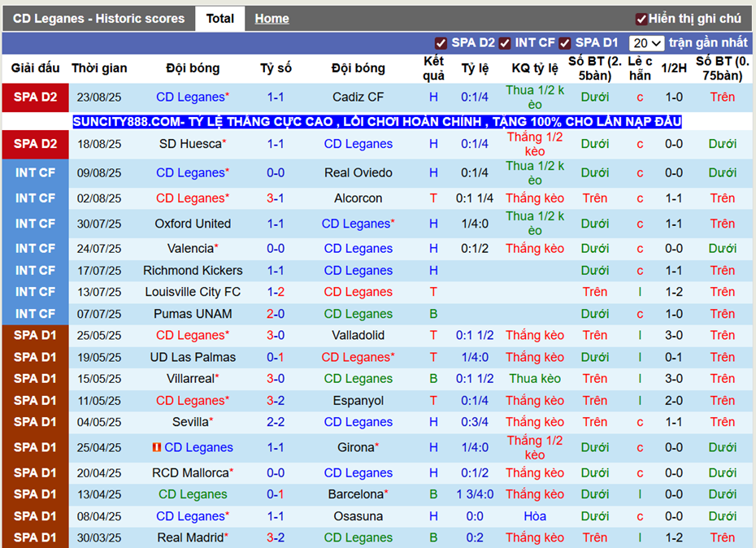Image resolution: width=756 pixels, height=548 pixels.
Task: Switch to the Total tab
Action: (x=219, y=19)
